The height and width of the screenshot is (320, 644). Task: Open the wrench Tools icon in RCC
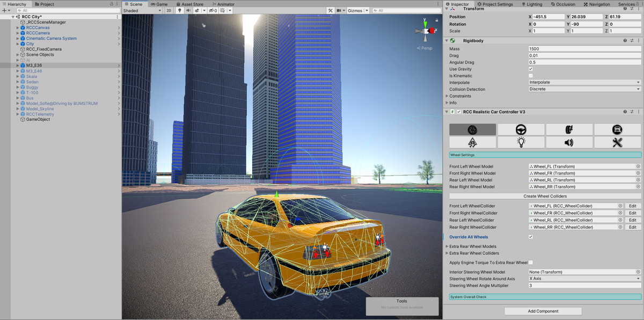tap(616, 142)
